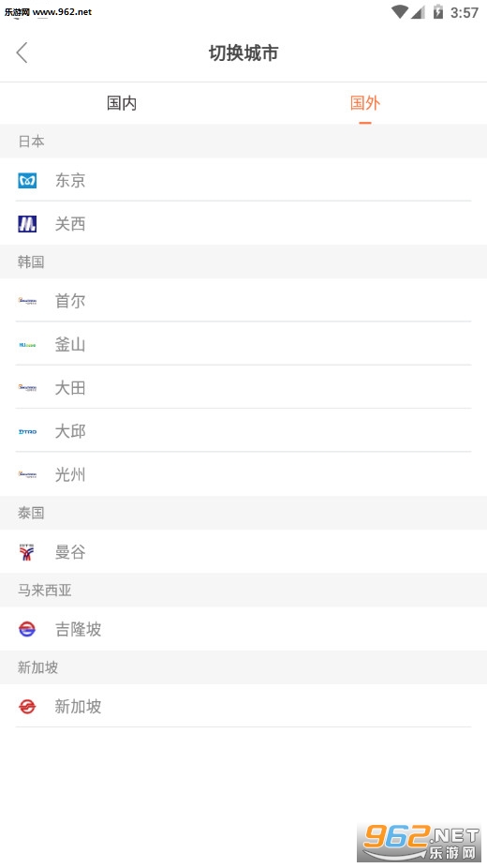Tap the Tokyo Metro logo icon

27,181
